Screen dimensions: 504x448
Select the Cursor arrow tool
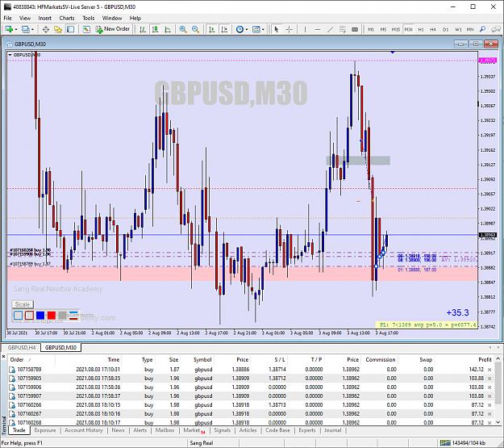coord(277,29)
